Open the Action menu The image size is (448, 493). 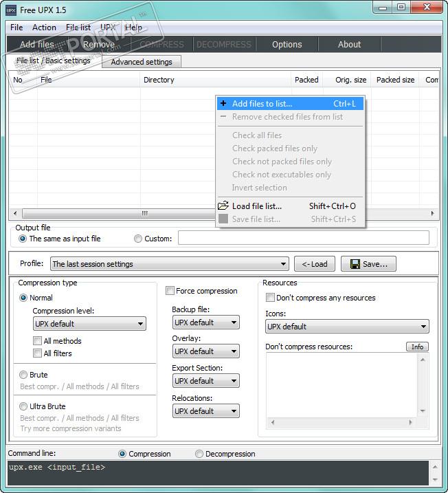point(44,28)
